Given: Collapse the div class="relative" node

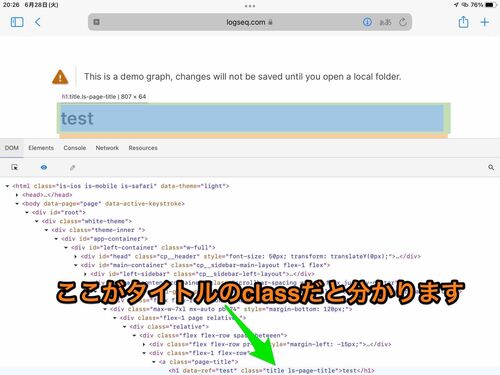Looking at the screenshot, I should point(125,327).
